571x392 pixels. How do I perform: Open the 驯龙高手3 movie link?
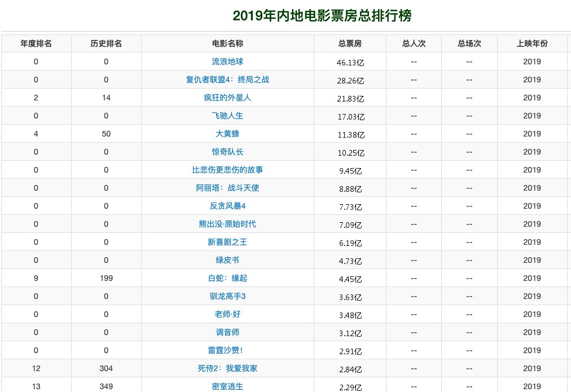click(227, 296)
